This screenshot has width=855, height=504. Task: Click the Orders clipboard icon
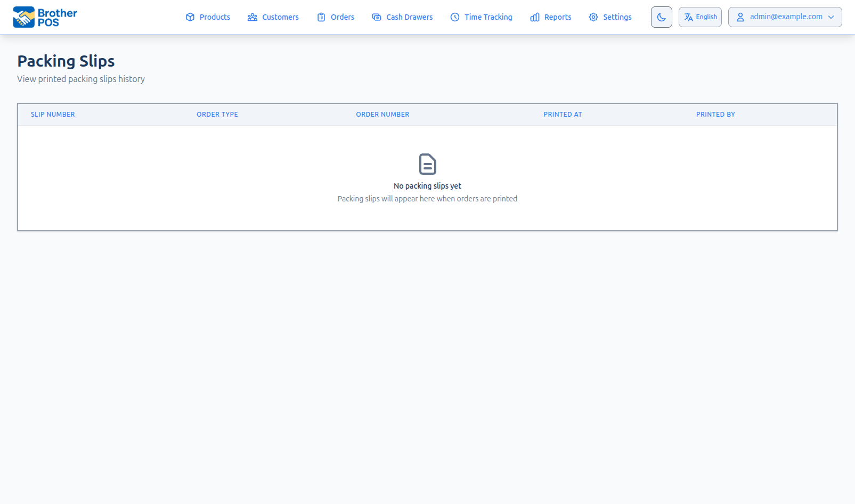point(321,17)
